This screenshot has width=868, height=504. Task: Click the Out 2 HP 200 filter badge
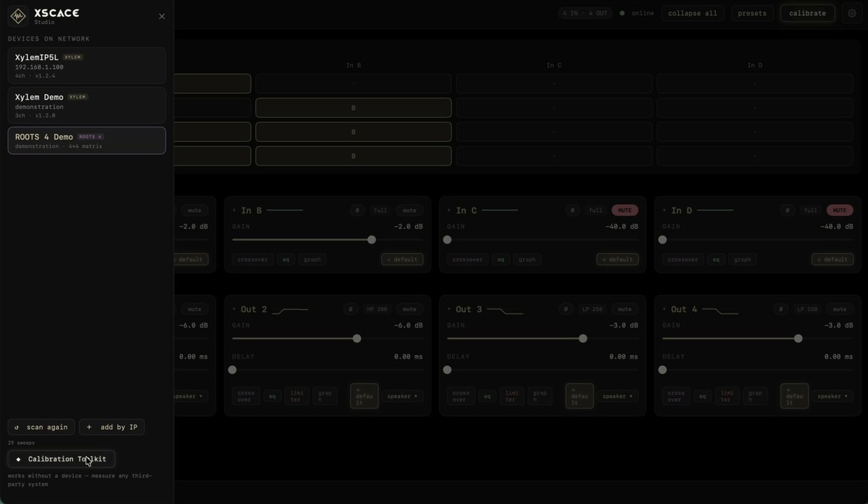click(377, 309)
